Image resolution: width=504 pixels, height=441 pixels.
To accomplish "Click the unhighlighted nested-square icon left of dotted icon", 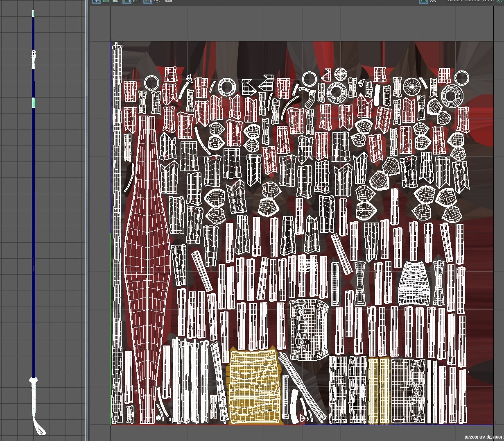I will click(137, 1).
